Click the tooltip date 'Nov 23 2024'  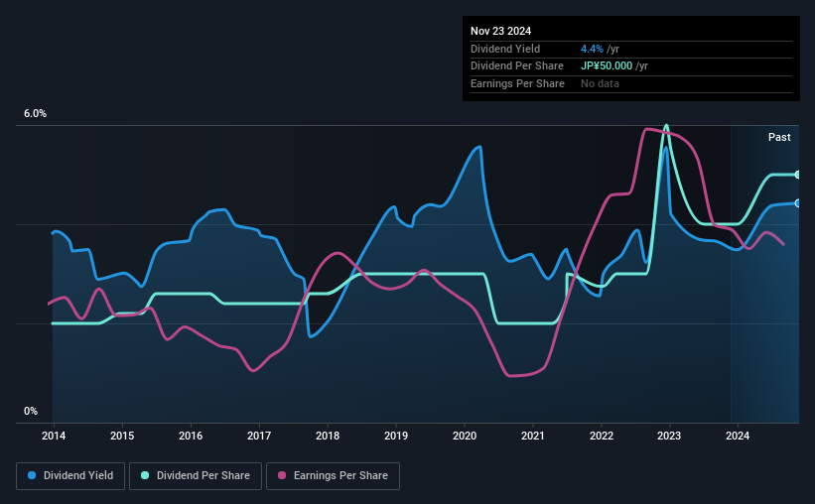(500, 31)
